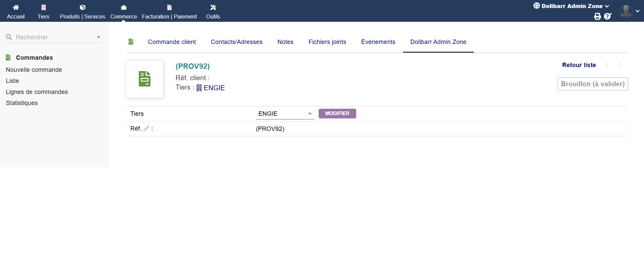Viewport: 644px width, 254px height.
Task: Switch to the Fichiers joints tab
Action: click(x=327, y=42)
